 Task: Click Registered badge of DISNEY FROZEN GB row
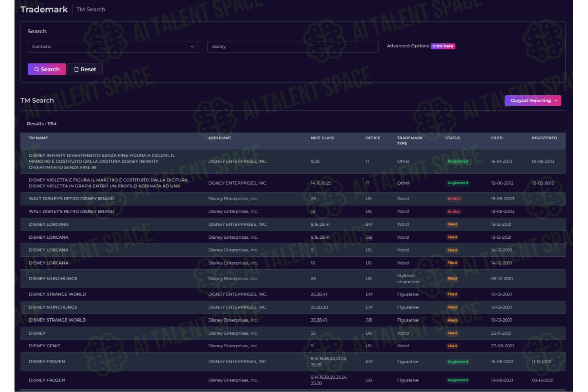[457, 380]
